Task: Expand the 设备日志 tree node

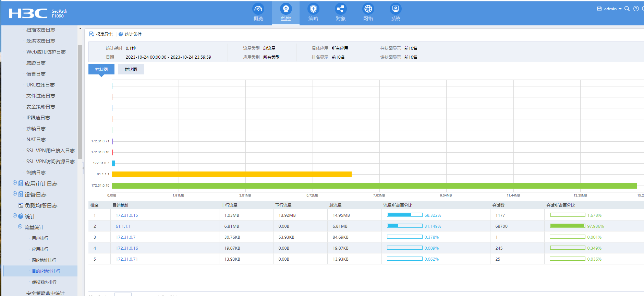Action: [15, 194]
